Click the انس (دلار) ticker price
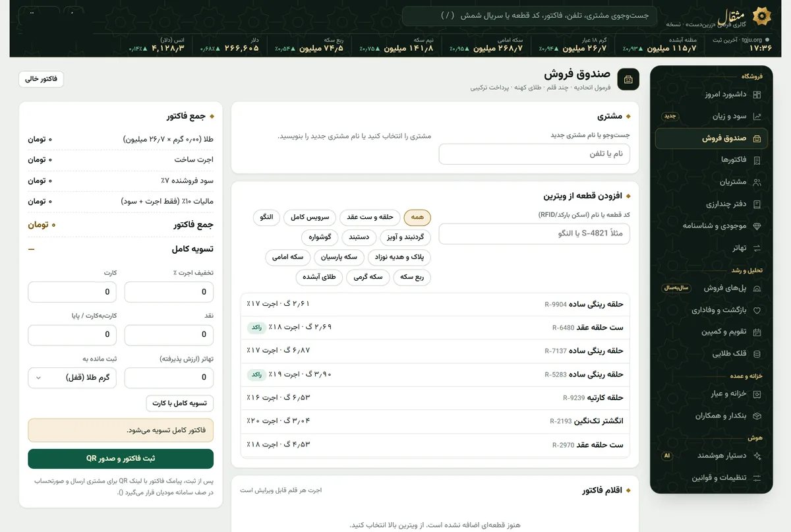Screen dimensions: 791x532 [x=168, y=48]
